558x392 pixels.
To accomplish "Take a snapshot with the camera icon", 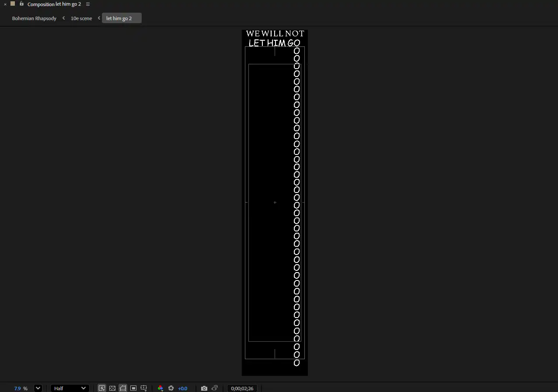I will (x=204, y=388).
